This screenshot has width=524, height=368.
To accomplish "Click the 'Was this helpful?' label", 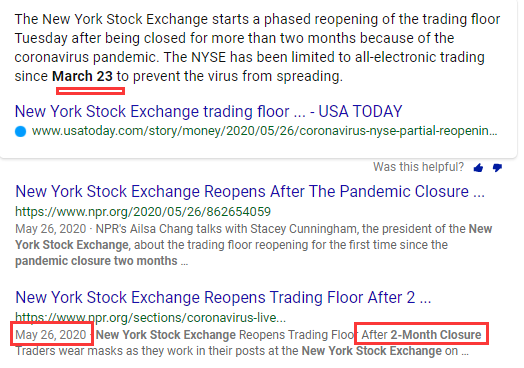I will click(418, 167).
